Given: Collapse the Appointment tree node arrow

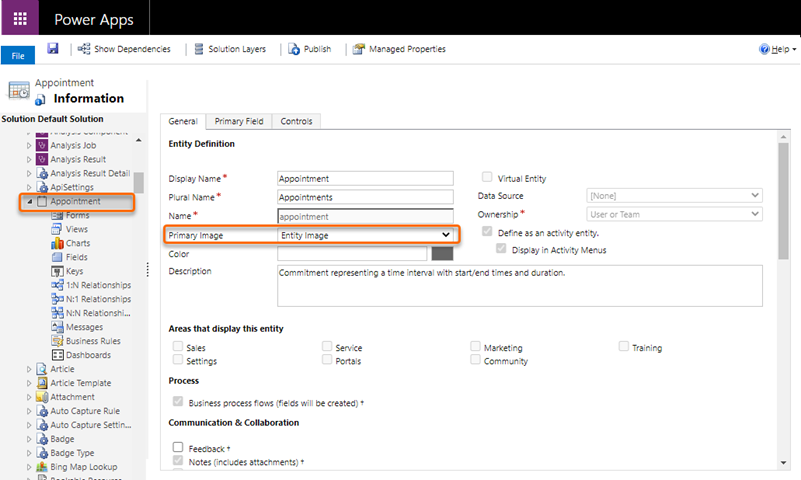Looking at the screenshot, I should pos(29,202).
